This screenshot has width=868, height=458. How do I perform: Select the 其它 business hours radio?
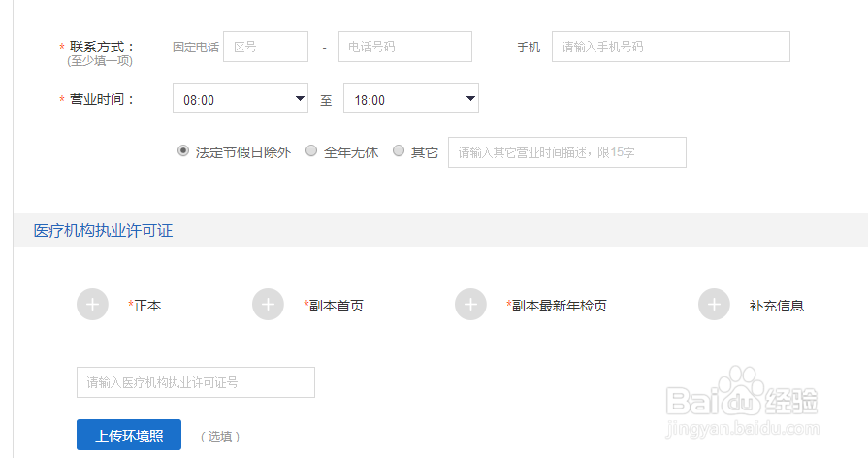pyautogui.click(x=399, y=150)
